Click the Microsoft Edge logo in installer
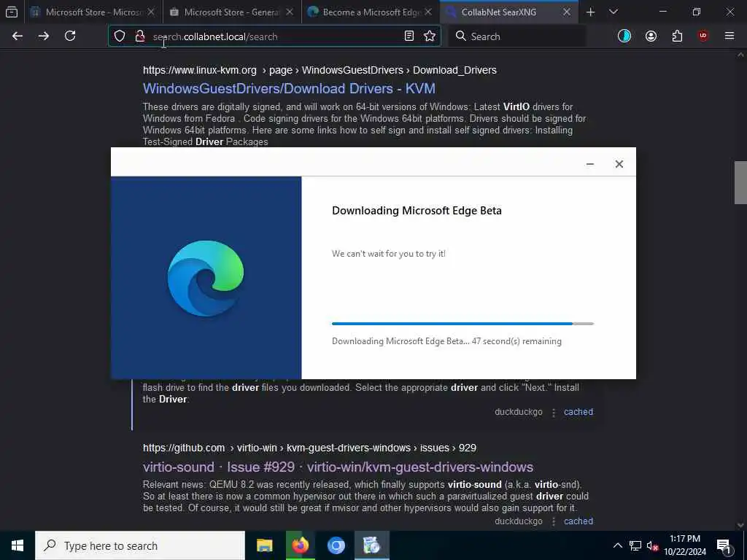The height and width of the screenshot is (560, 747). (x=206, y=278)
